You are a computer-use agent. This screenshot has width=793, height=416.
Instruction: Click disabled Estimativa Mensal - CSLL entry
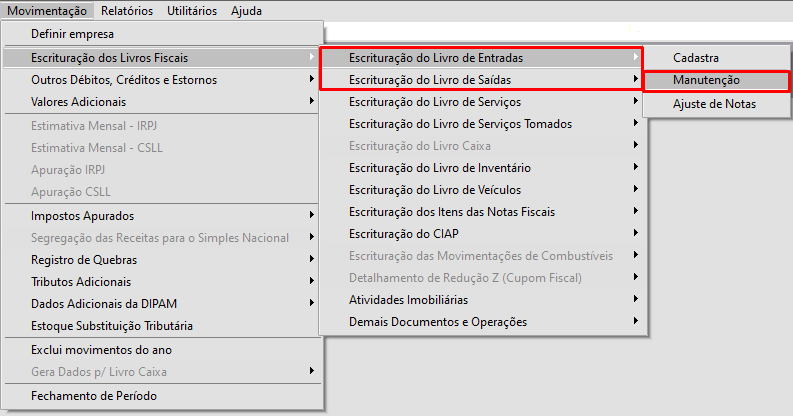click(x=163, y=148)
